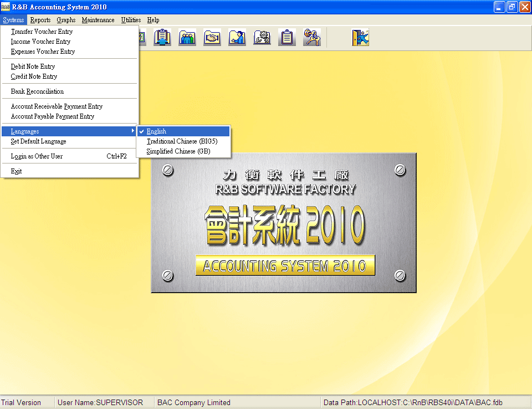Image resolution: width=532 pixels, height=409 pixels.
Task: Select checked English language option
Action: point(183,131)
